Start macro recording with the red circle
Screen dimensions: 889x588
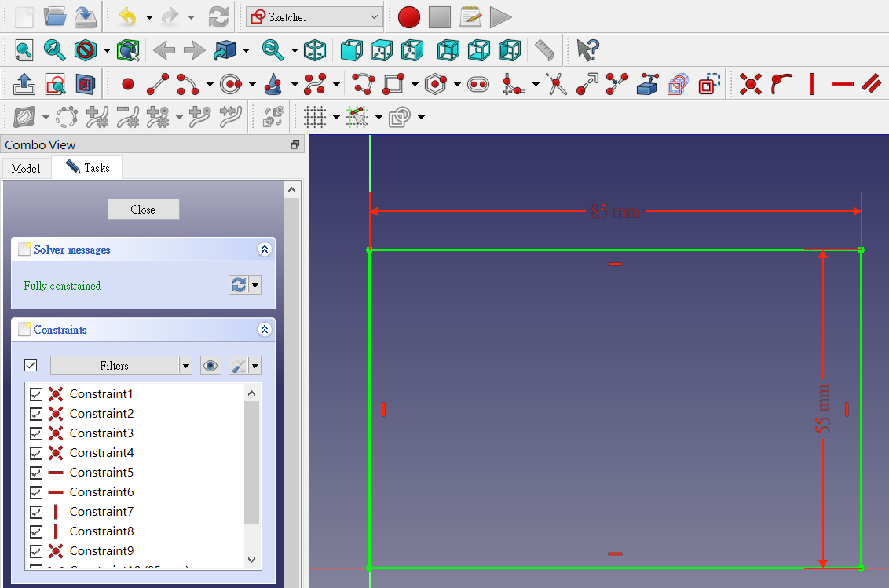(x=409, y=17)
